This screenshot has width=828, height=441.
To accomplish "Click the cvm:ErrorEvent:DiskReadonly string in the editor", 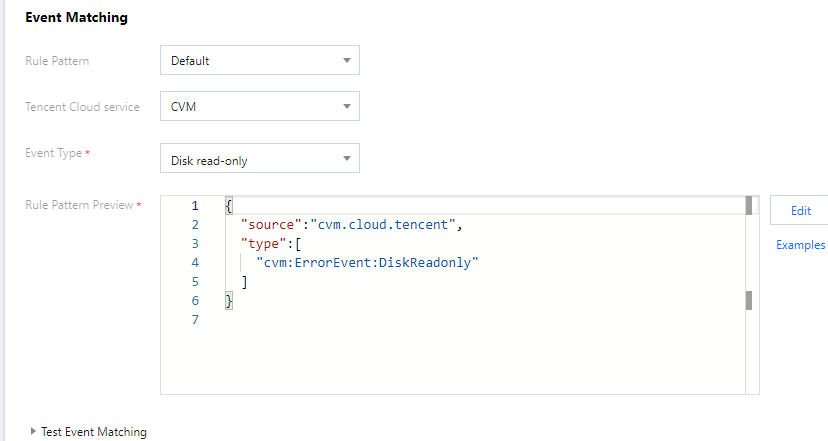I will (x=368, y=263).
